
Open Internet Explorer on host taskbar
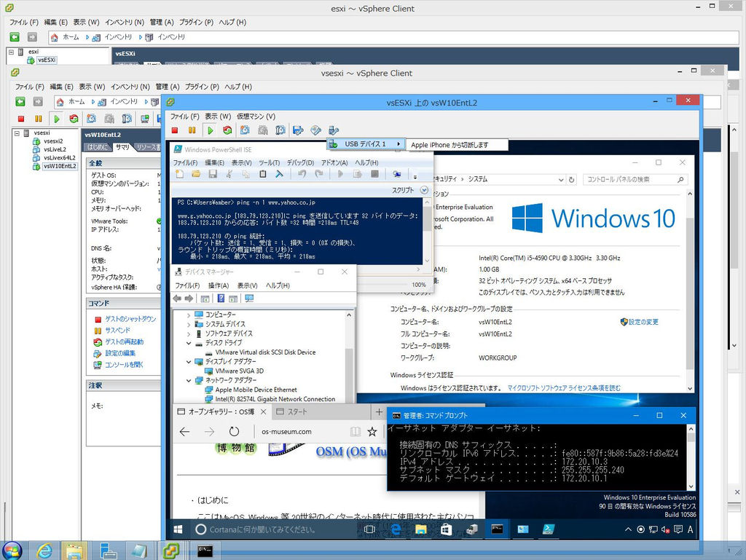(x=44, y=551)
